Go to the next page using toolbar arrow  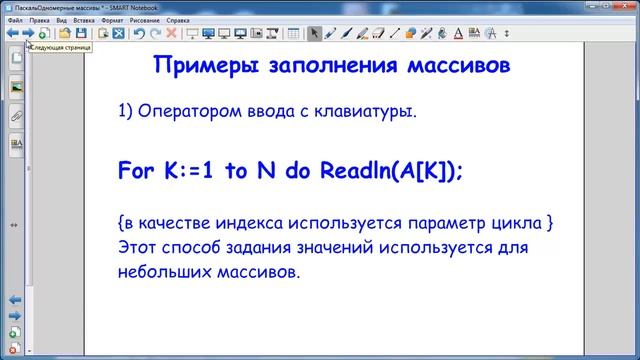pos(27,33)
